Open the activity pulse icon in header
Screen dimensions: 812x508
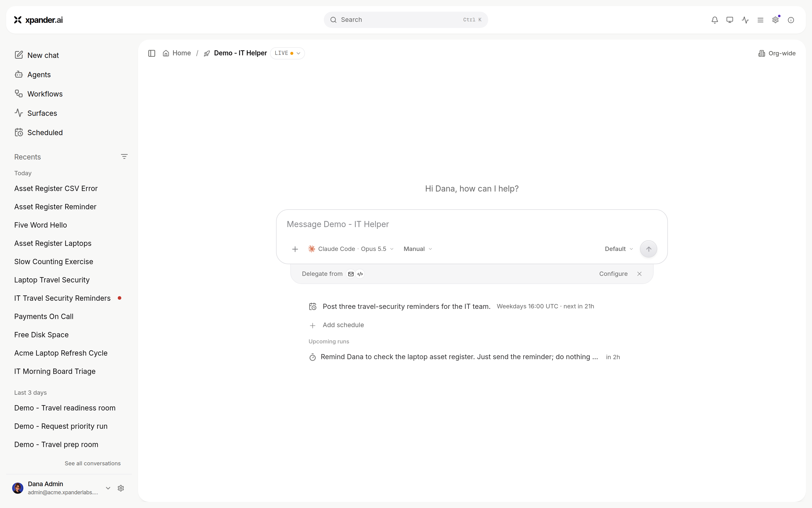pyautogui.click(x=745, y=20)
